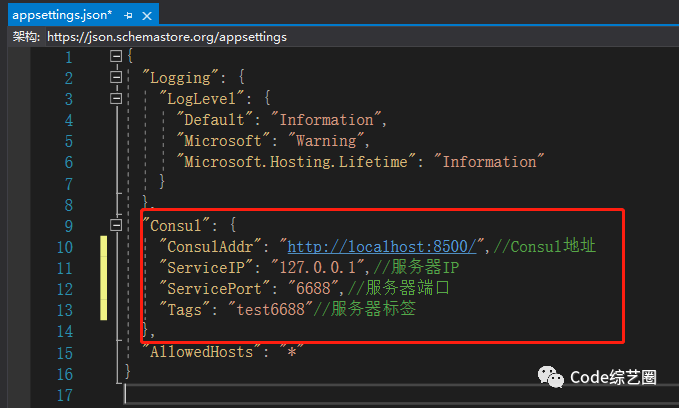Select the appsettings.json* tab
This screenshot has height=408, width=679.
61,12
